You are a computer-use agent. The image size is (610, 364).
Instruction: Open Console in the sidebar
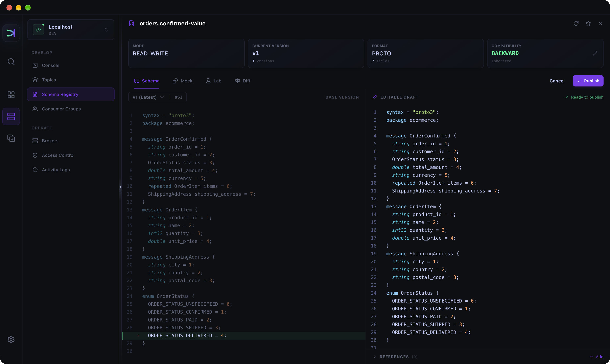[71, 65]
